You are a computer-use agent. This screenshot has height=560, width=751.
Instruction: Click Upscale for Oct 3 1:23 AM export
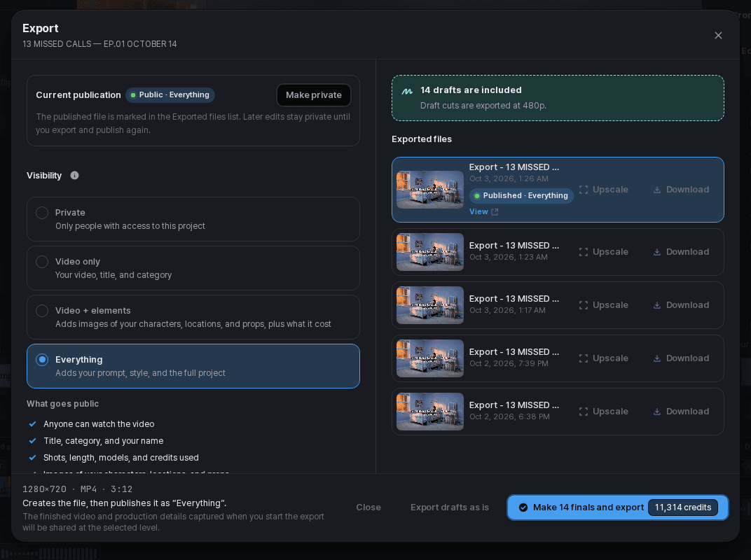tap(603, 252)
